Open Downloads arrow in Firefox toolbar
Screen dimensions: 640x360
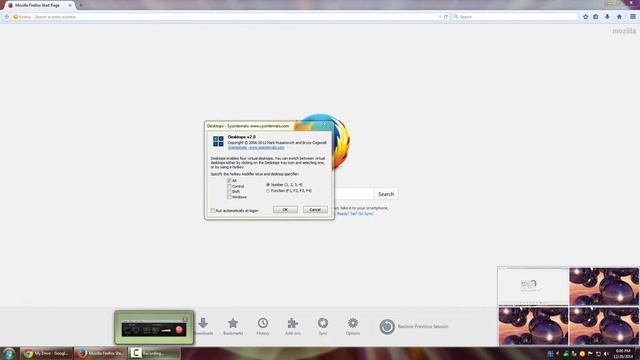pyautogui.click(x=607, y=17)
